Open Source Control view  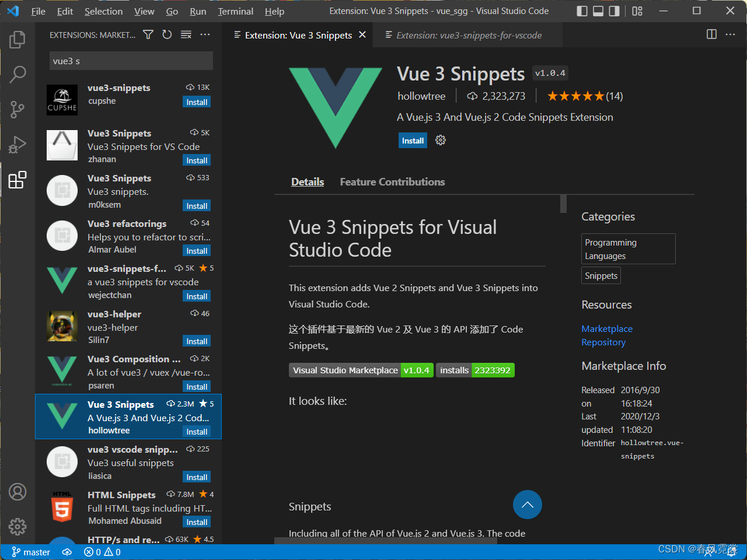click(x=18, y=109)
